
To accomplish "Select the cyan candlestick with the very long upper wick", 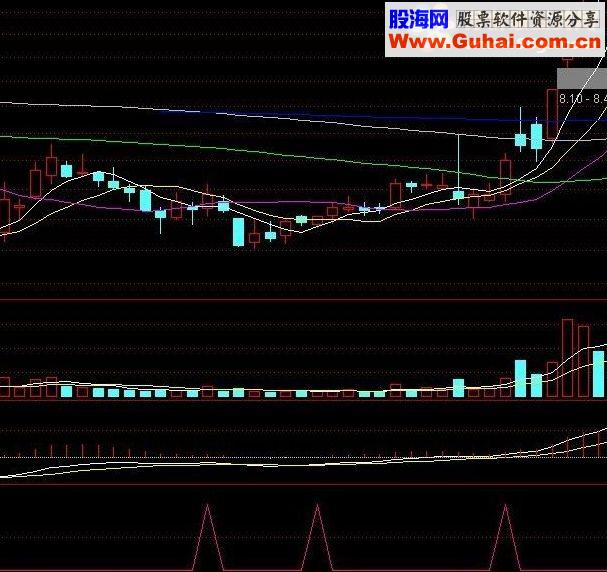I will (x=459, y=170).
